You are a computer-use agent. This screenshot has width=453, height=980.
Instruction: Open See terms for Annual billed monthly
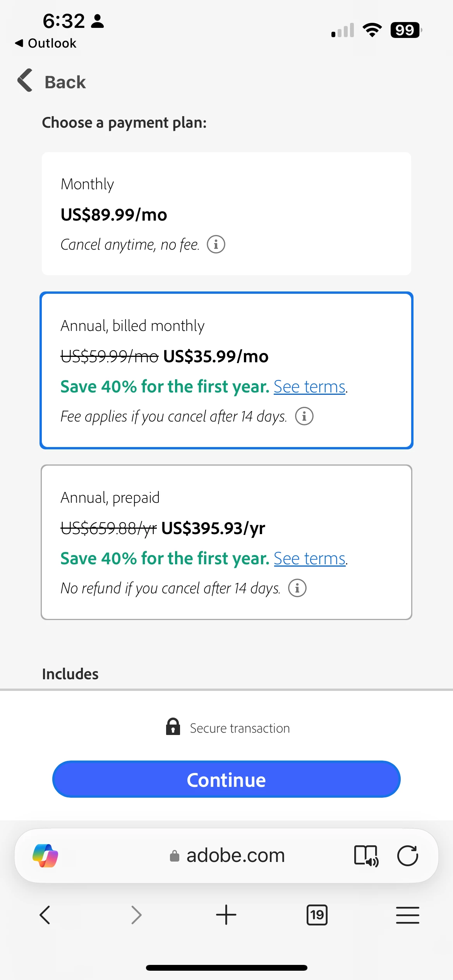point(309,387)
